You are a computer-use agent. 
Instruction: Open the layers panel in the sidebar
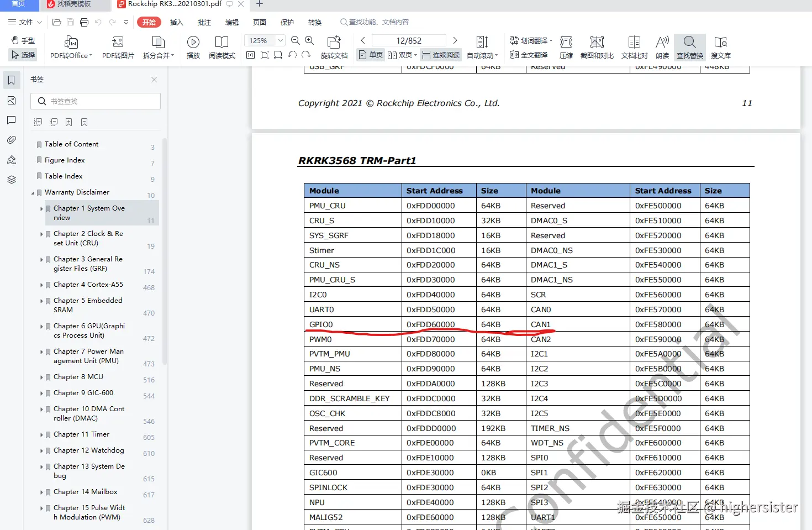[12, 180]
